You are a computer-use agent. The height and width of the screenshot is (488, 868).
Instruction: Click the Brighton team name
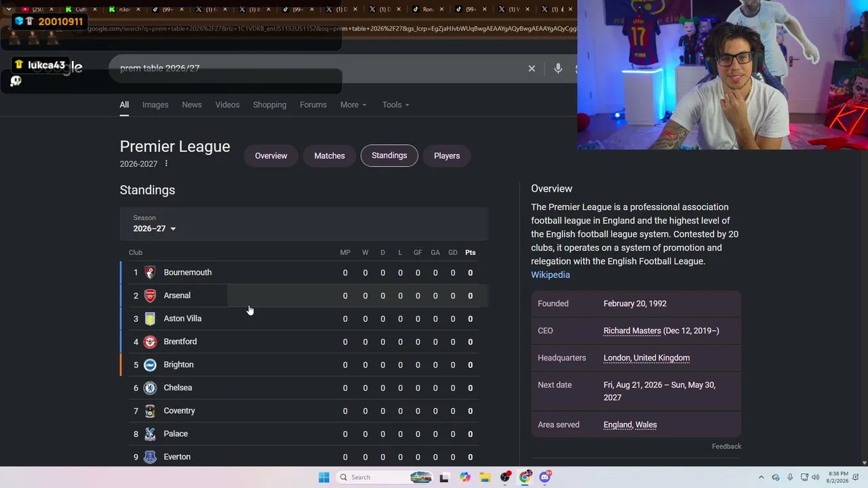coord(178,365)
